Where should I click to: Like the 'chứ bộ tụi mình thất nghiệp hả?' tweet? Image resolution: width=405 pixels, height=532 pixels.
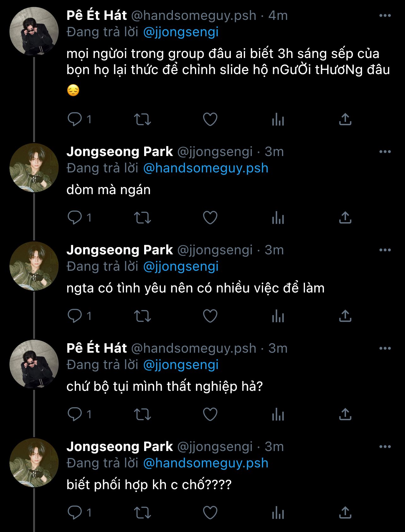[210, 414]
